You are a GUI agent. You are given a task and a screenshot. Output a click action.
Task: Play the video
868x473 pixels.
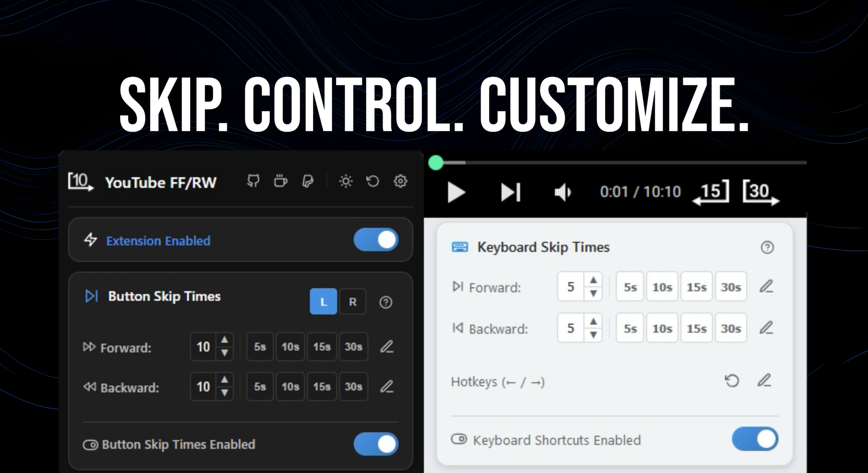(456, 192)
